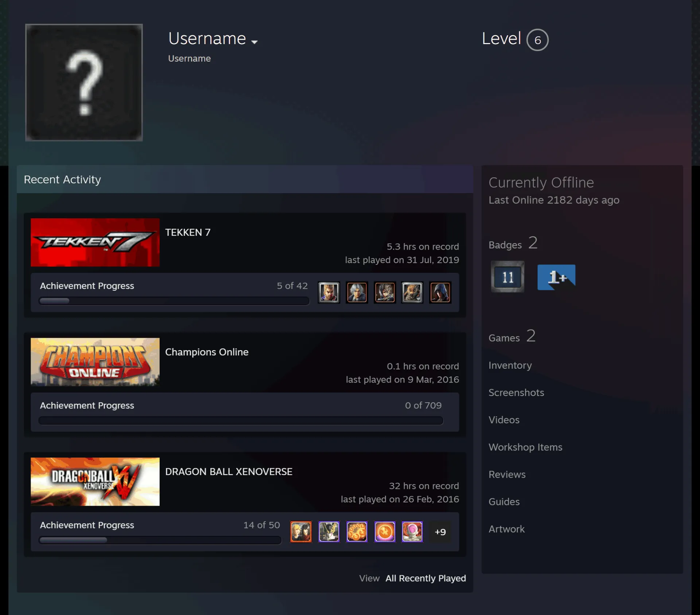Open the Screenshots link
The image size is (700, 615).
point(516,392)
